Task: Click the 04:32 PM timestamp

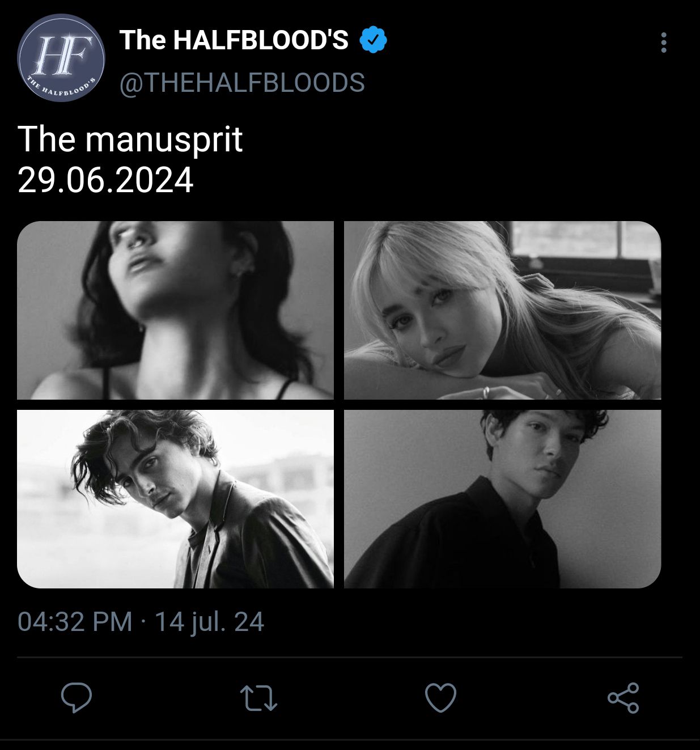Action: [75, 621]
